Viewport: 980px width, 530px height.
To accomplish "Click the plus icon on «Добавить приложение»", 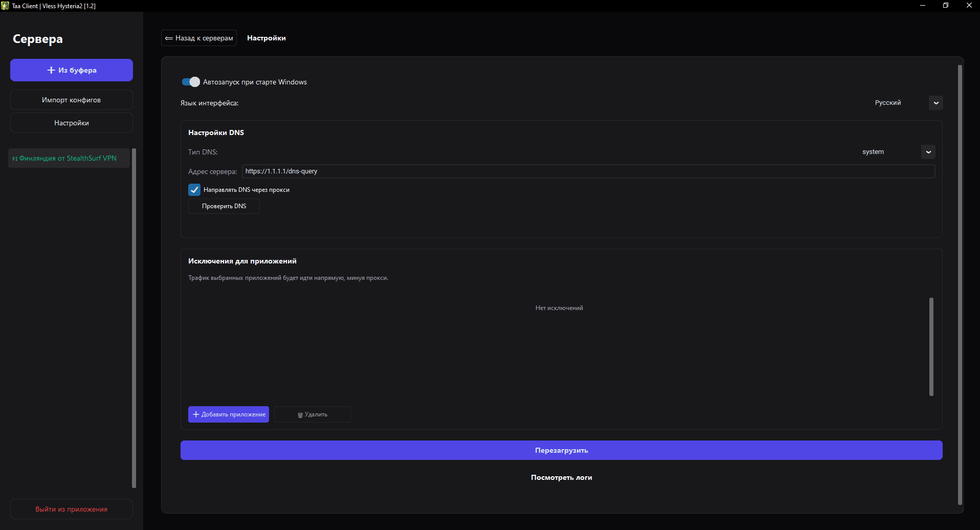I will (195, 414).
